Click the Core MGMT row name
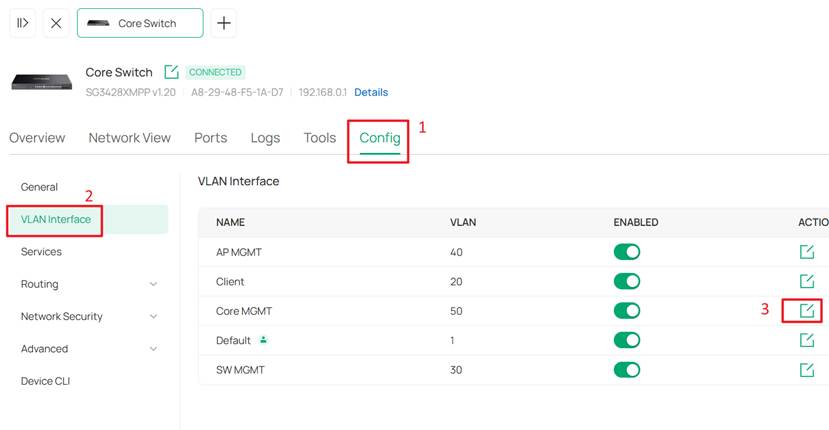The height and width of the screenshot is (430, 829). click(x=244, y=311)
